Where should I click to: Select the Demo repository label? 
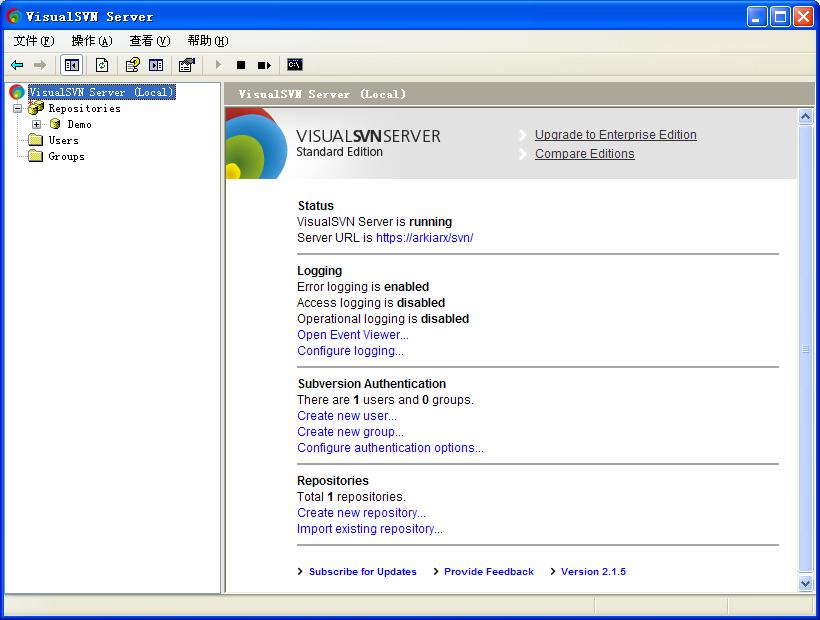pyautogui.click(x=79, y=124)
